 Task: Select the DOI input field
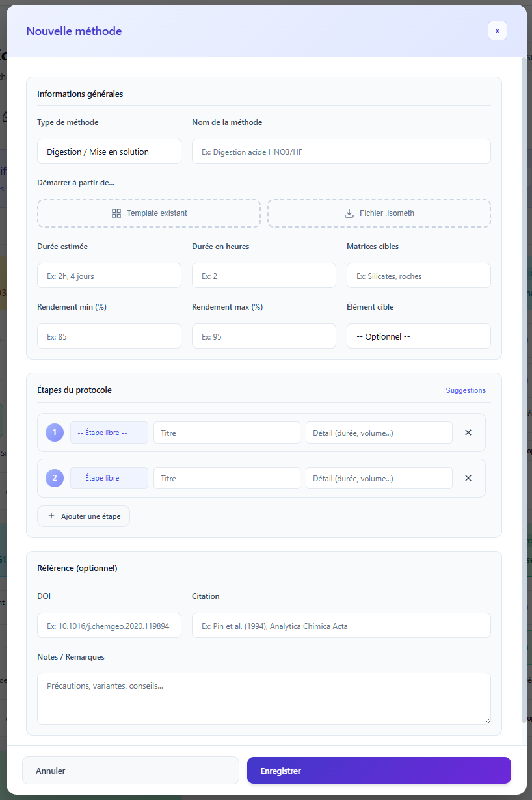[109, 626]
